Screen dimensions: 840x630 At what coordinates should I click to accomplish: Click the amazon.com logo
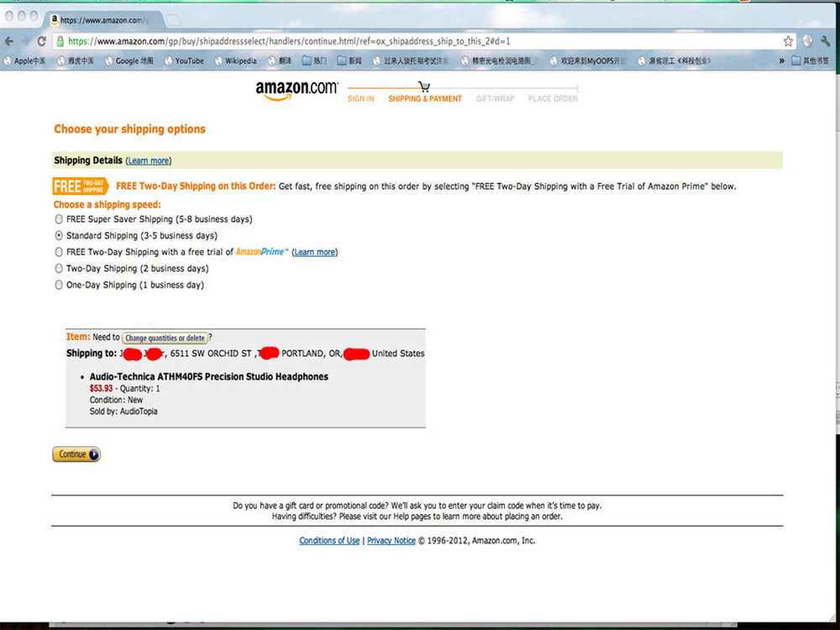(x=297, y=90)
